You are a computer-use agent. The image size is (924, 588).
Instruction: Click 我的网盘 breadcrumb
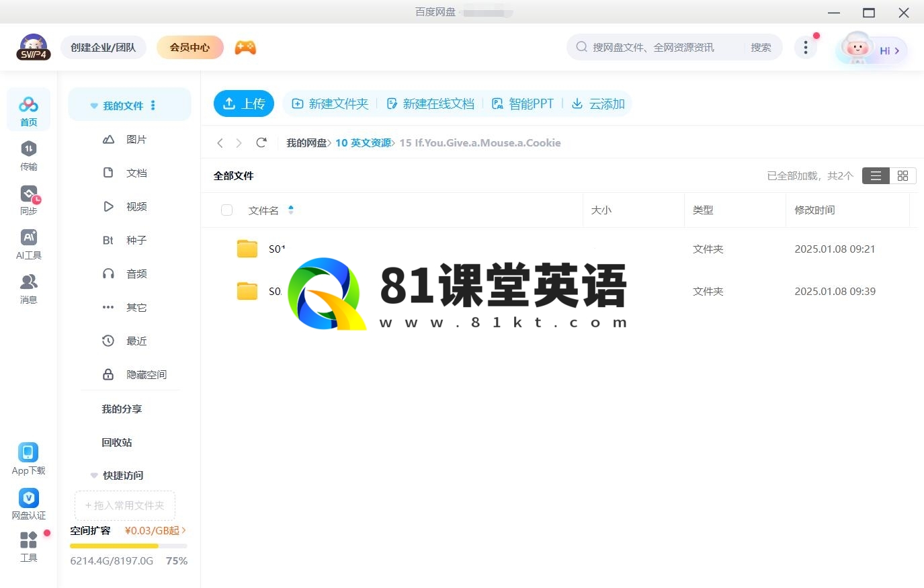[306, 142]
